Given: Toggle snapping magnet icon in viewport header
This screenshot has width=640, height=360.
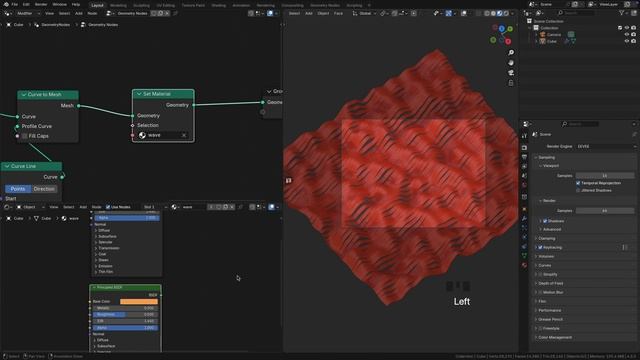Looking at the screenshot, I should pyautogui.click(x=394, y=13).
